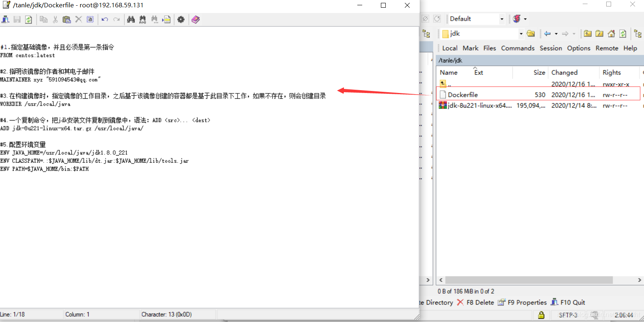Click the lock encryption icon in status bar
644x322 pixels.
point(541,315)
